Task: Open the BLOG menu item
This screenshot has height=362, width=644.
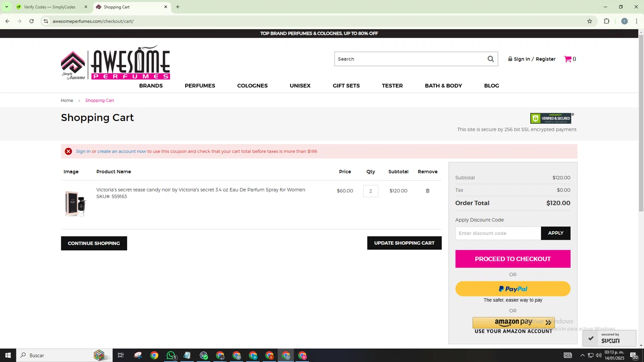Action: click(x=492, y=86)
